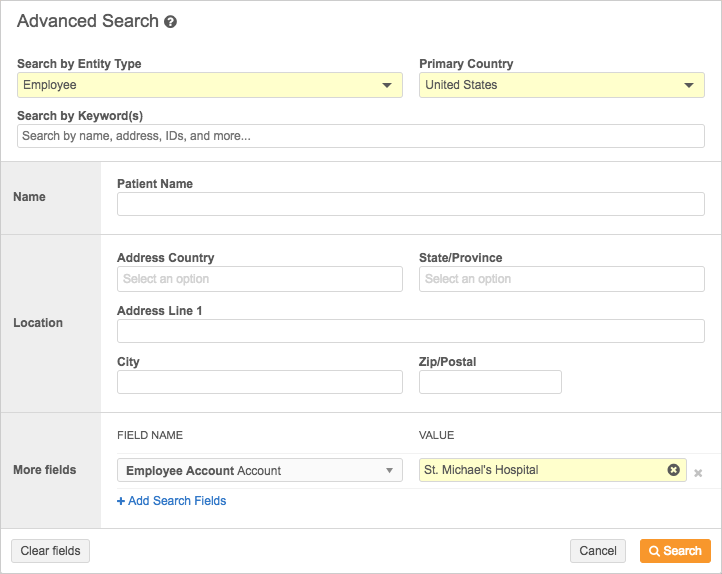Select the Address Country option field
722x574 pixels.
point(259,279)
